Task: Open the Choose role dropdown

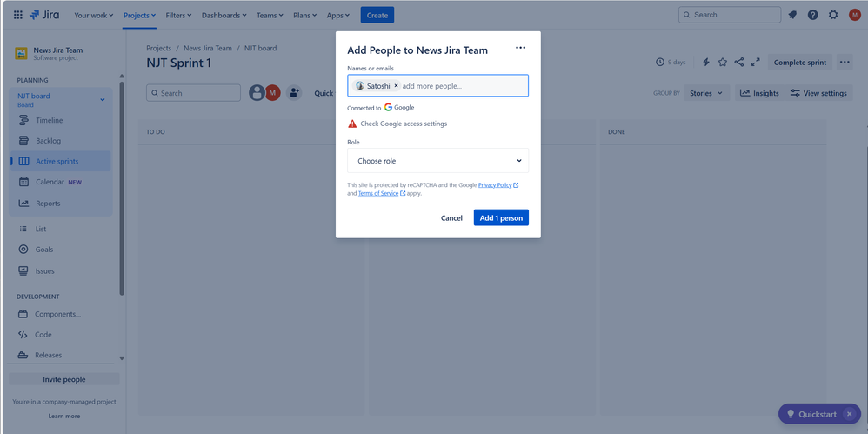Action: point(437,161)
